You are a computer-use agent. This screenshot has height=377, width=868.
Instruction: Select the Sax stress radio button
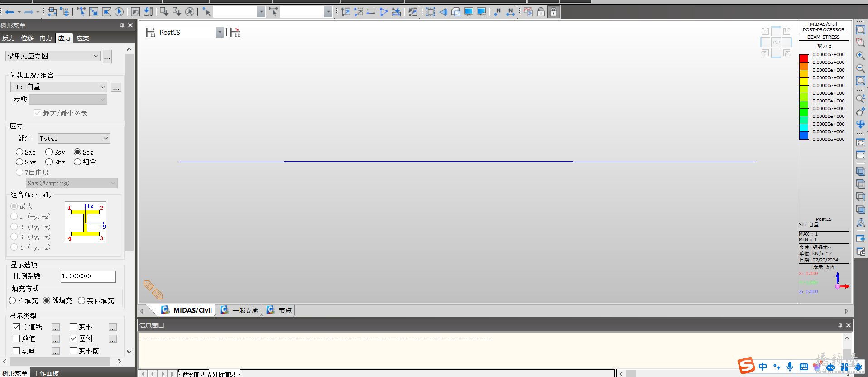point(19,152)
